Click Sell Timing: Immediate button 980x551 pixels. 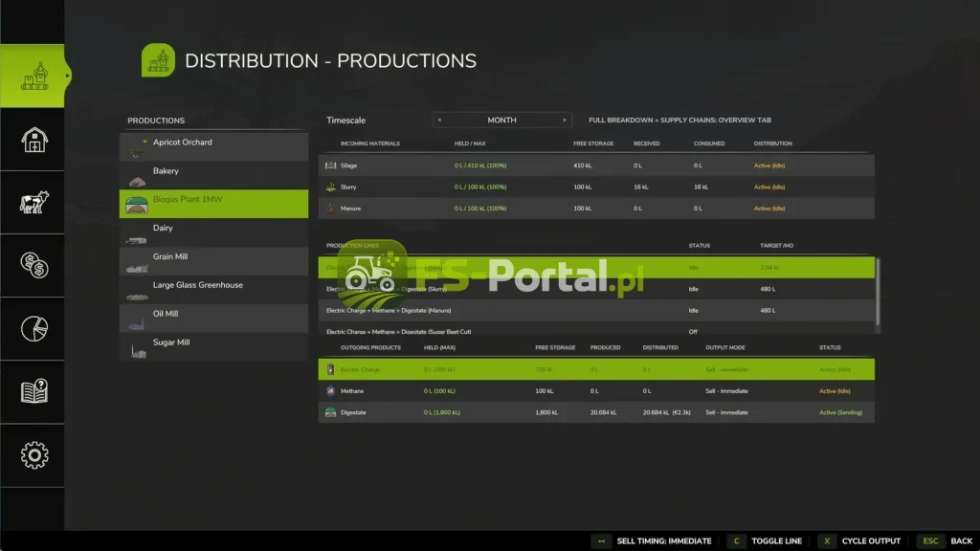point(664,541)
